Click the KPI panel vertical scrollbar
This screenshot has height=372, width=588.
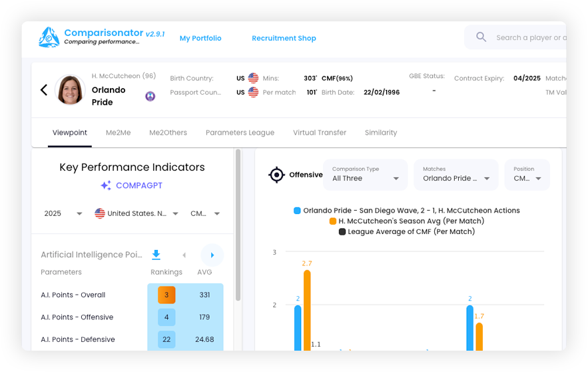[x=238, y=225]
